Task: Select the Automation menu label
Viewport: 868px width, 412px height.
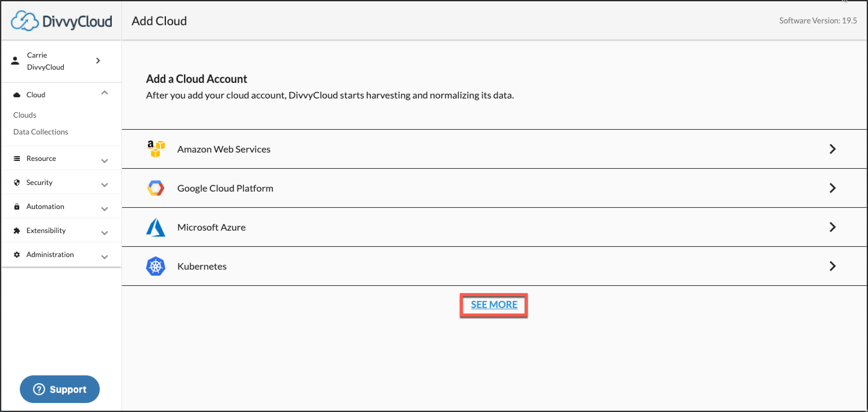Action: (45, 206)
